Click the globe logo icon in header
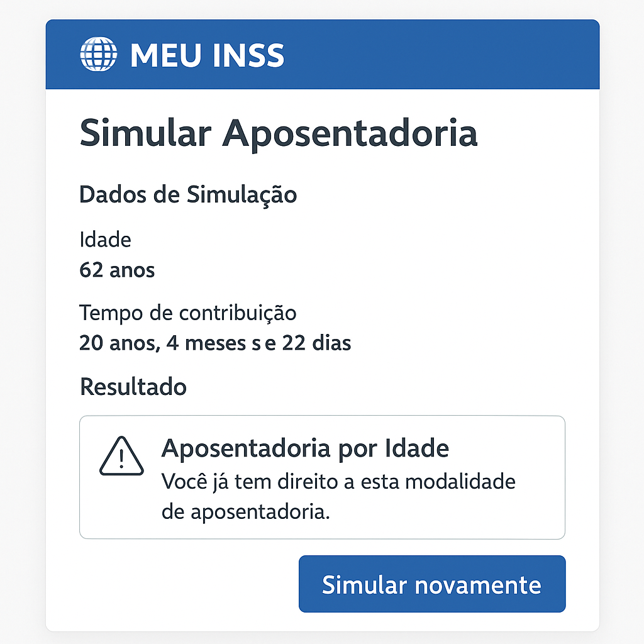The width and height of the screenshot is (644, 644). click(x=99, y=54)
